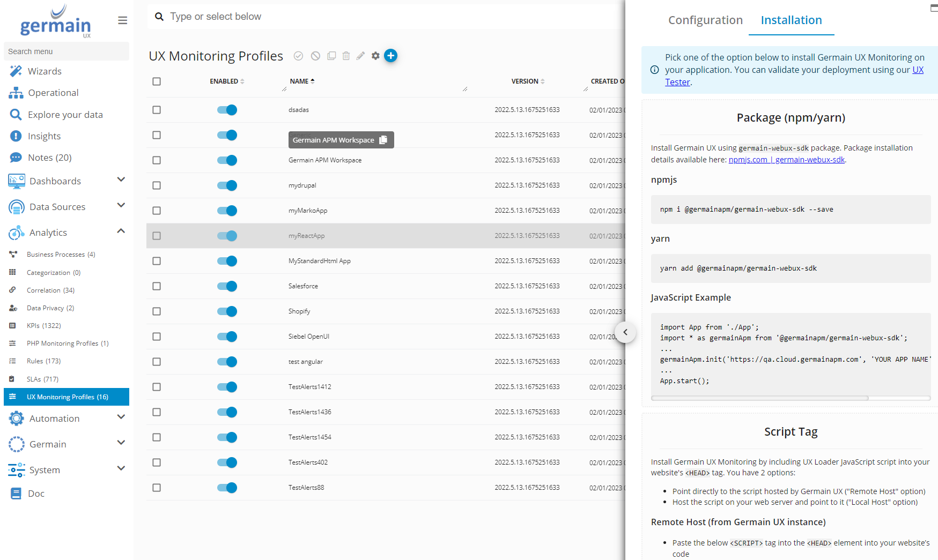The width and height of the screenshot is (938, 560).
Task: Click the edit pencil icon in toolbar
Action: (x=360, y=56)
